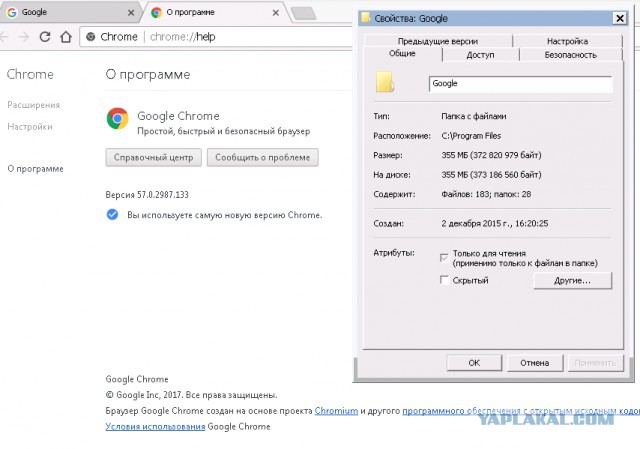Select the "О программе" browser tab
Viewport: 640px width, 449px height.
216,12
